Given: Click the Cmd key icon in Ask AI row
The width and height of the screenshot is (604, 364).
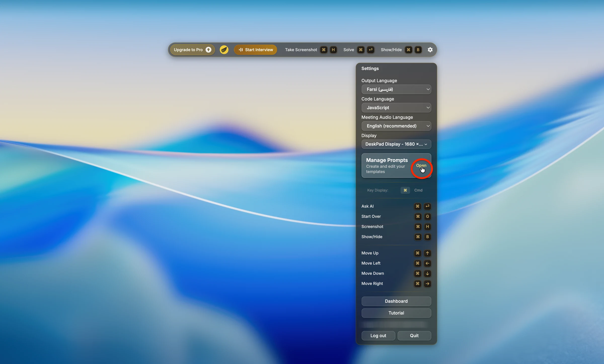Looking at the screenshot, I should click(x=418, y=206).
